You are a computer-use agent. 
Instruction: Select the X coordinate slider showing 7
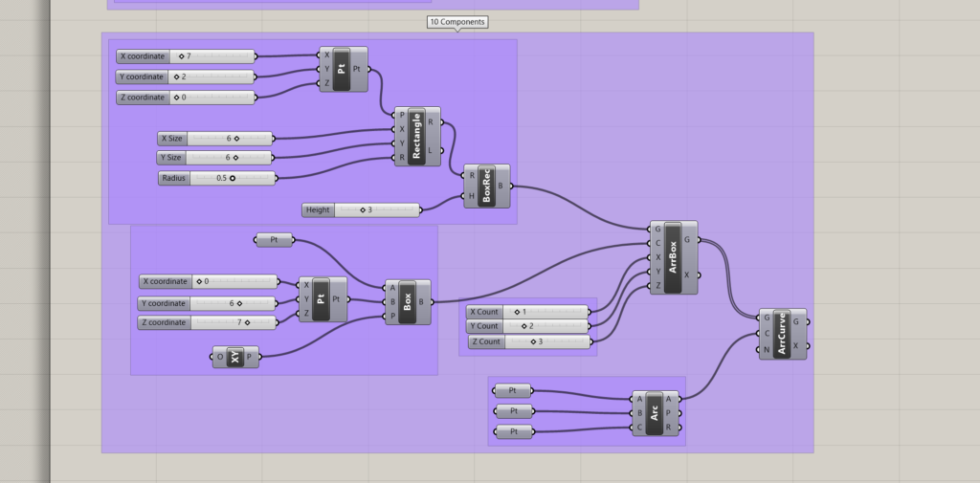click(x=186, y=56)
